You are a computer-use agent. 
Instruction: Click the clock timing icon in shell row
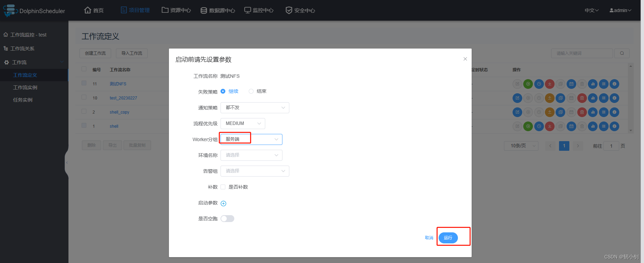(539, 126)
